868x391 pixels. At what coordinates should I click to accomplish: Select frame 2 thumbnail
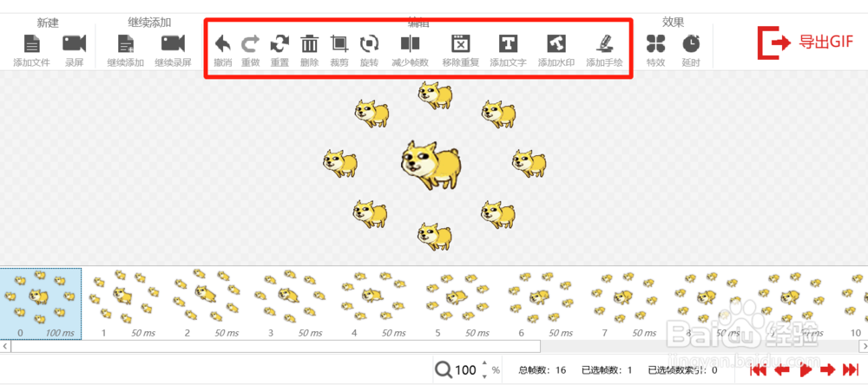pos(208,303)
